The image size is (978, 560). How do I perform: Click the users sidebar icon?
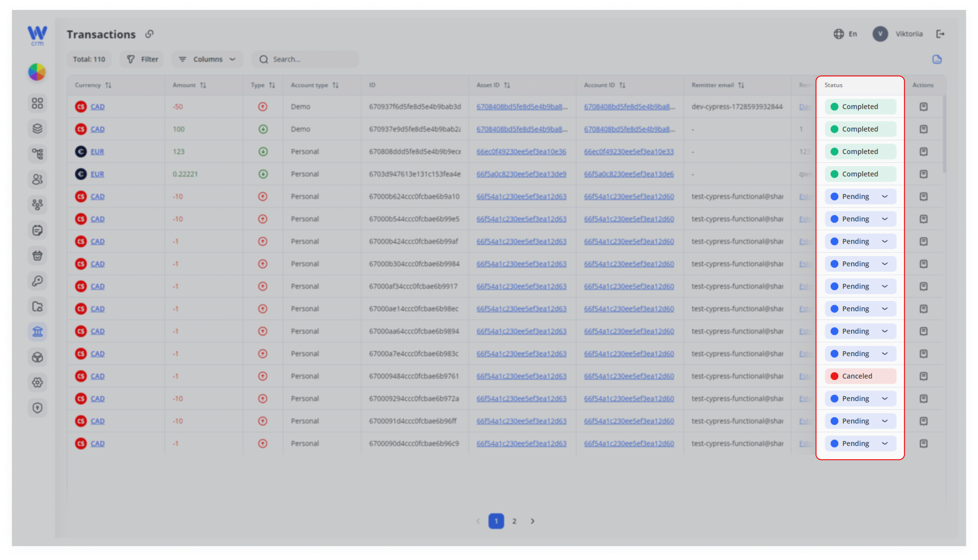(x=37, y=179)
